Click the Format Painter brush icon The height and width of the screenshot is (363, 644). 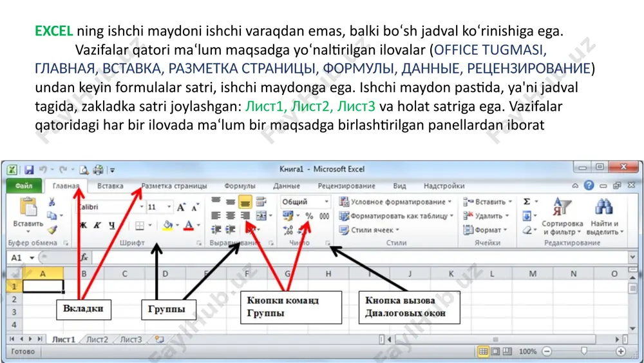52,230
